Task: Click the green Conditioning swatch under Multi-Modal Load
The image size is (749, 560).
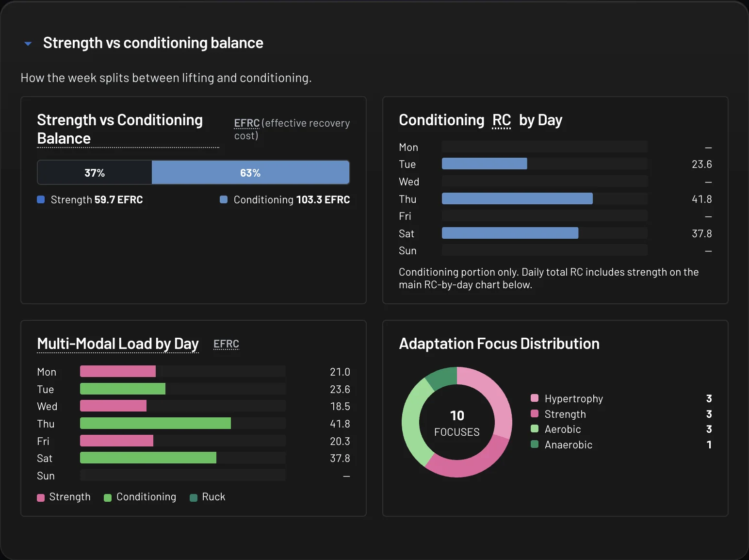Action: [108, 497]
